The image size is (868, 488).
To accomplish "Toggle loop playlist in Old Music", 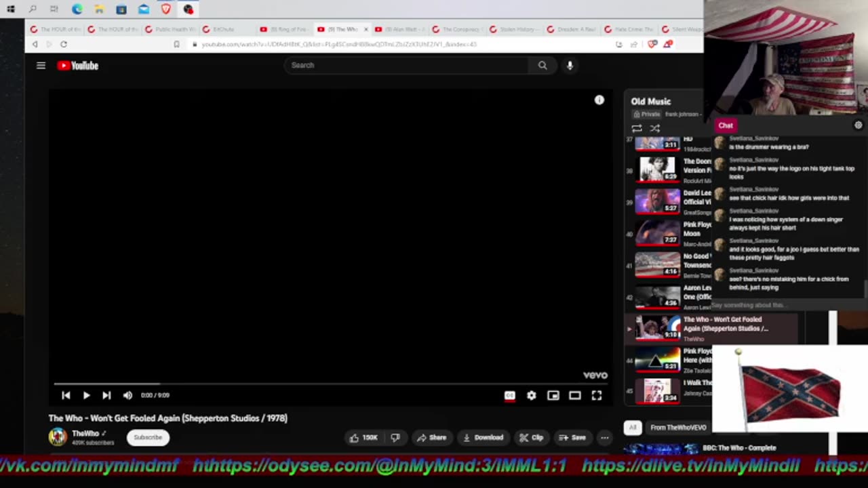I will [637, 128].
